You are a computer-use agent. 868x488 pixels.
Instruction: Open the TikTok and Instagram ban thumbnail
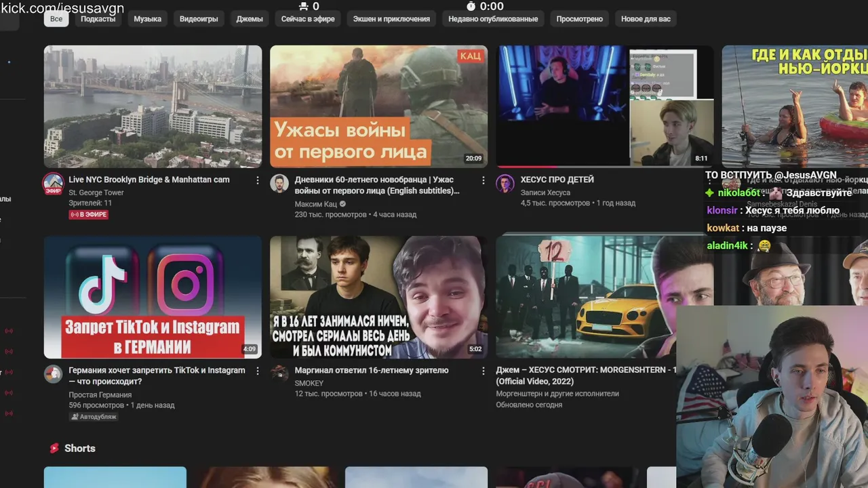(153, 297)
